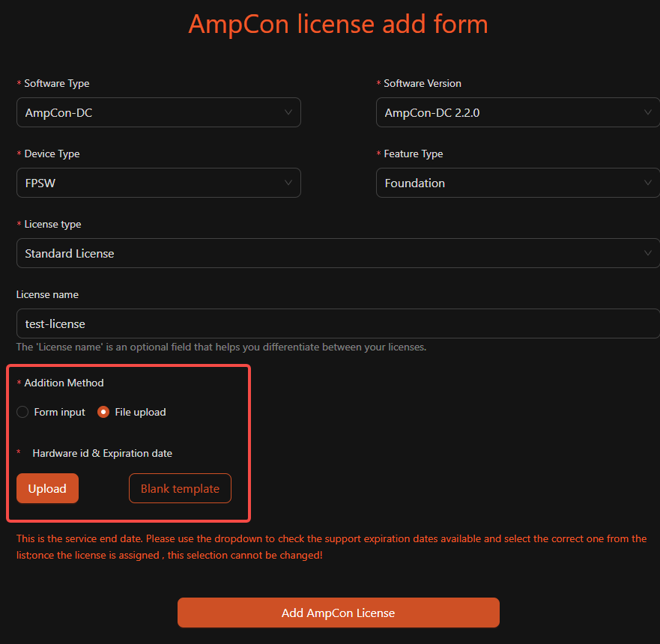This screenshot has height=644, width=660.
Task: Expand the Foundation feature type dropdown
Action: [509, 183]
